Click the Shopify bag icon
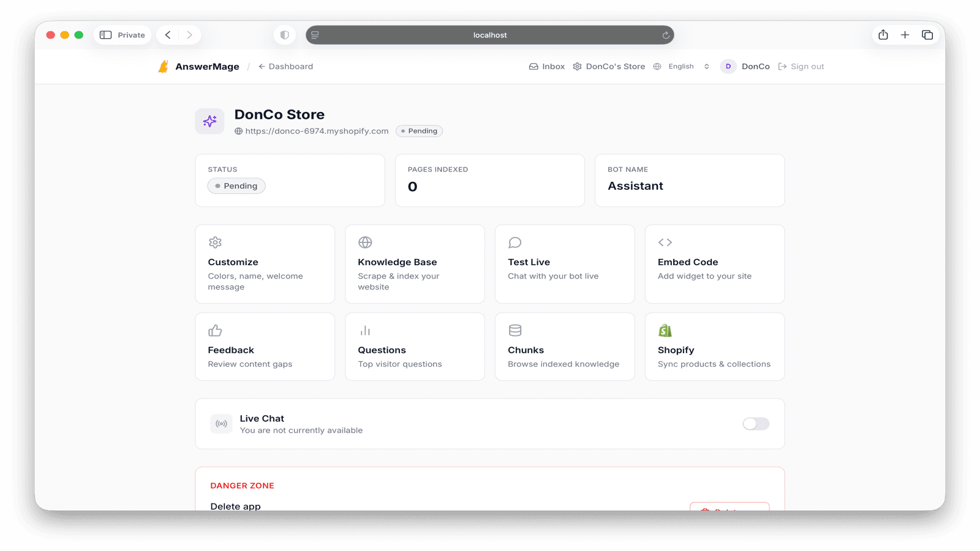Image resolution: width=980 pixels, height=551 pixels. coord(665,331)
